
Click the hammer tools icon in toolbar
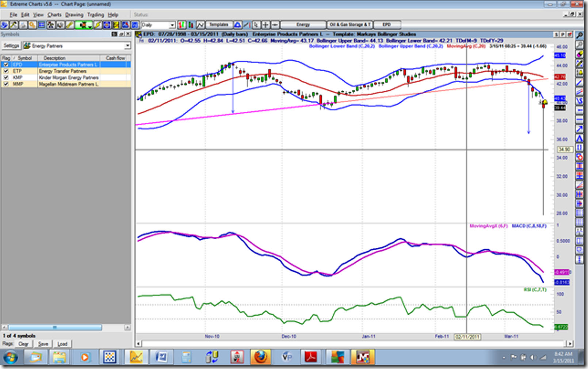(14, 25)
